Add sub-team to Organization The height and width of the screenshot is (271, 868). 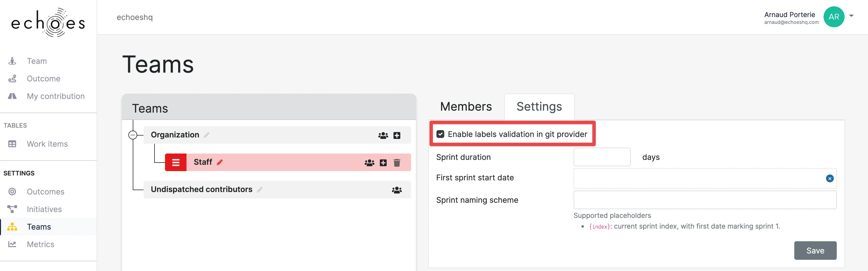(397, 135)
